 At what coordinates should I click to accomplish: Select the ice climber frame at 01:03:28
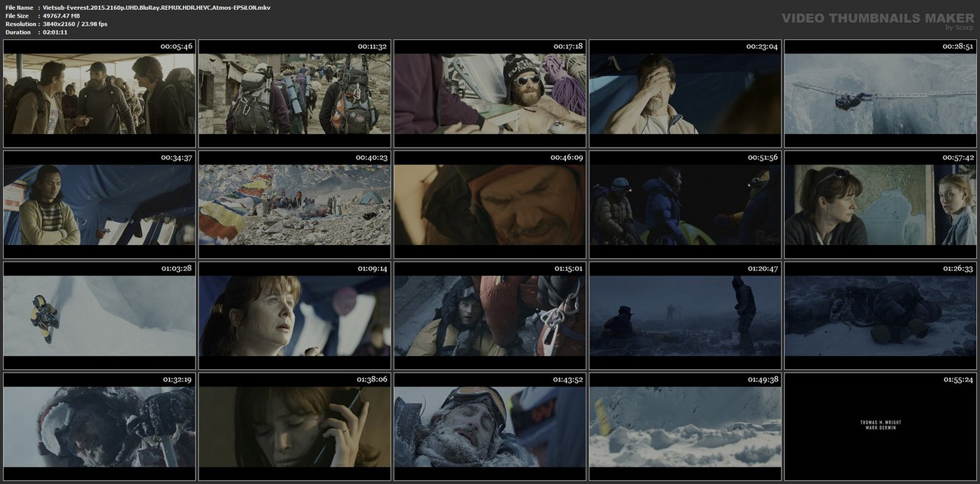(x=99, y=316)
